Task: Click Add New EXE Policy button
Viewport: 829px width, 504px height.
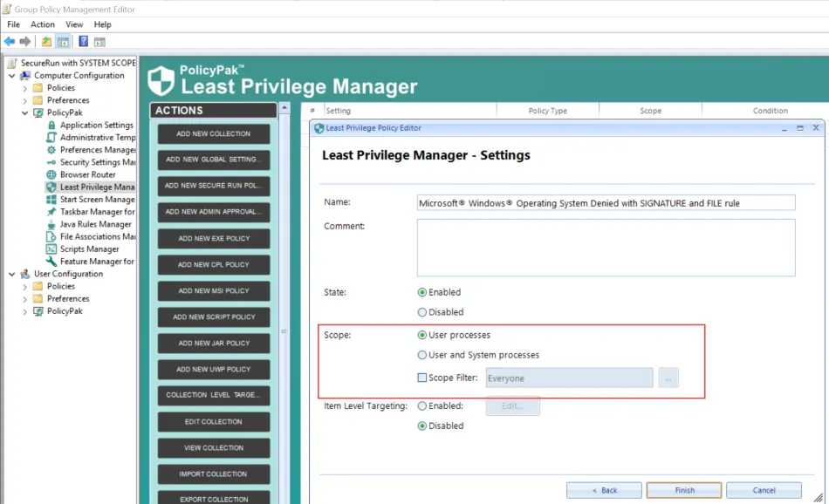Action: tap(214, 238)
